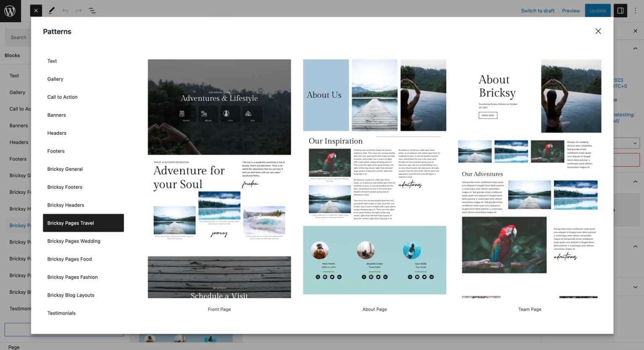Collapse the top panel in the right sidebar

(635, 48)
